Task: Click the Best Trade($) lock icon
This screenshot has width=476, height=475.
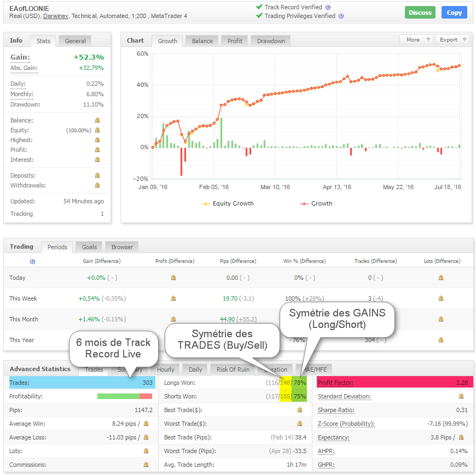Action: point(300,410)
